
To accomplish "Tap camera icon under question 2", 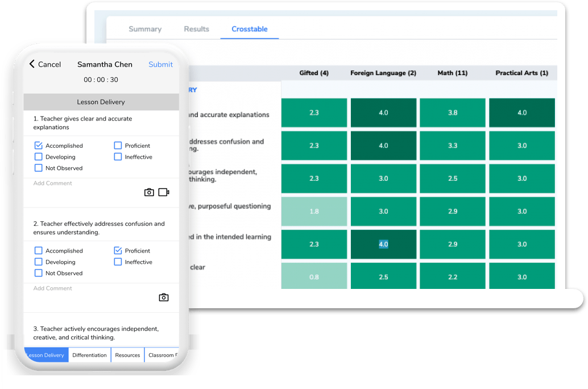I will point(164,297).
